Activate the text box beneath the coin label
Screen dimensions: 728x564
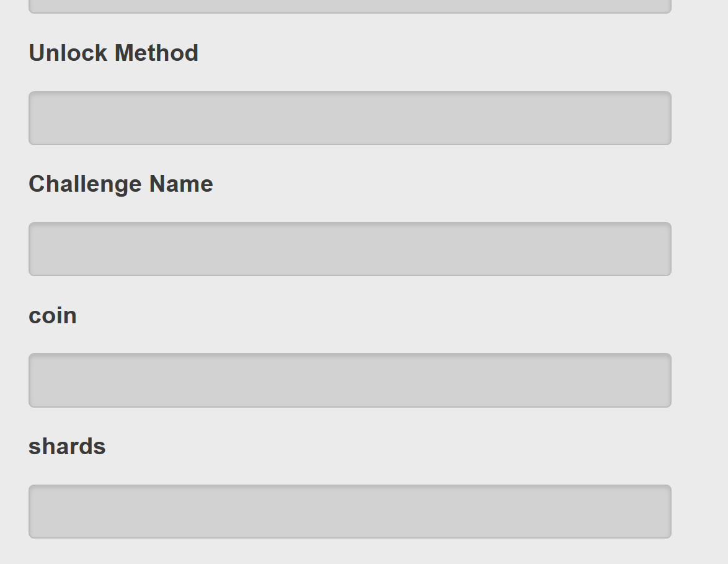(350, 380)
